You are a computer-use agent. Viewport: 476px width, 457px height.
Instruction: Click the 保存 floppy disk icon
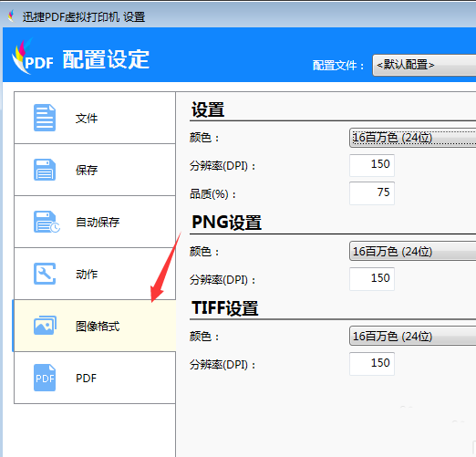coord(45,170)
